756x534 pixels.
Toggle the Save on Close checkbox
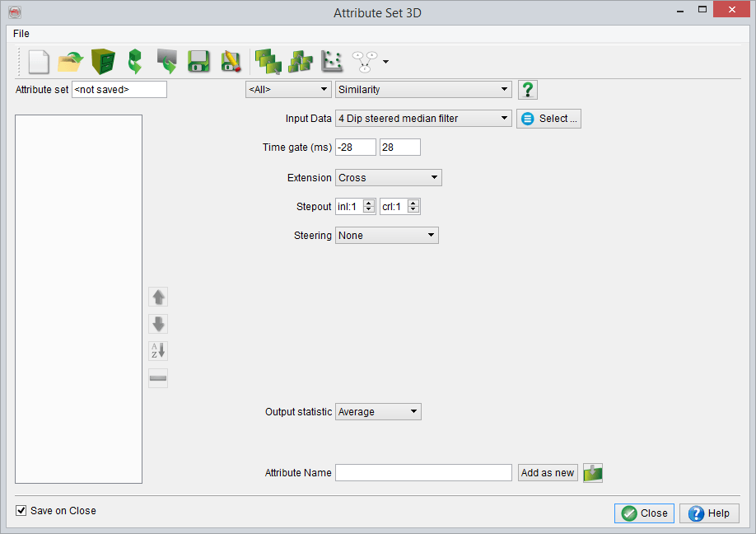[x=21, y=511]
